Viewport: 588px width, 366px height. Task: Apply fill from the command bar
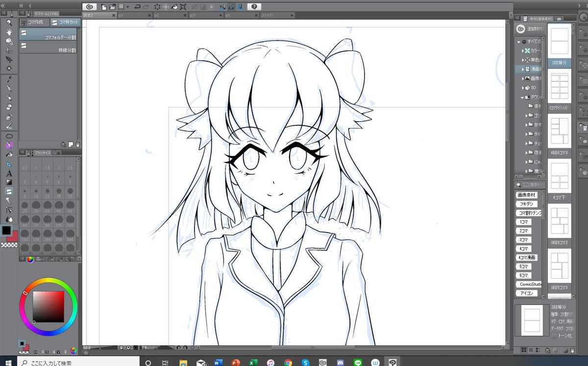tap(174, 7)
